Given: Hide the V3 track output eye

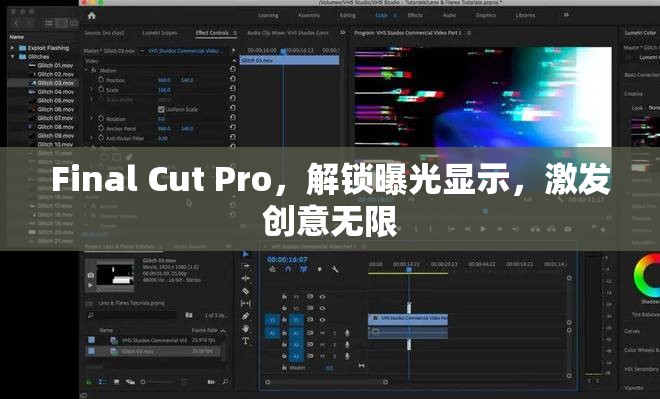Looking at the screenshot, I should click(322, 297).
